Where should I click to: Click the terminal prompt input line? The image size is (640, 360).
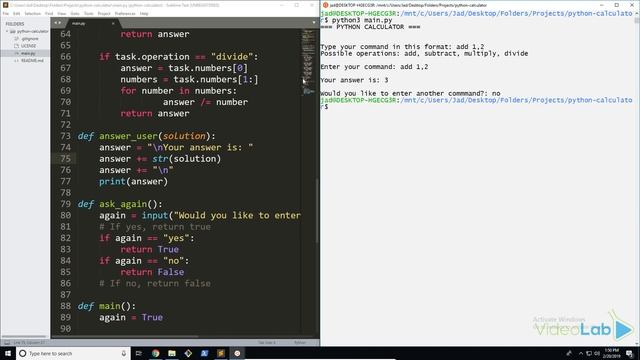324,107
